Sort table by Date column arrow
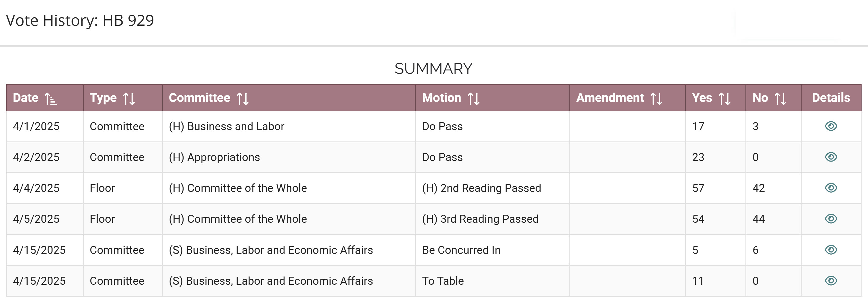The image size is (868, 303). 50,98
